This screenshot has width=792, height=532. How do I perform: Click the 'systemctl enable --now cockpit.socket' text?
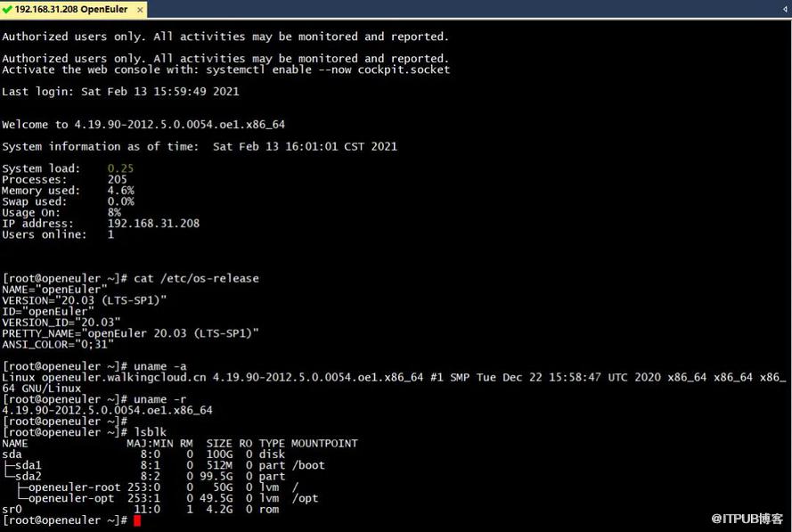click(328, 70)
